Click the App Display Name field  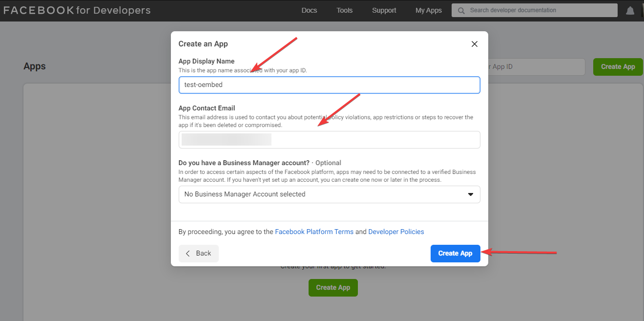(330, 85)
